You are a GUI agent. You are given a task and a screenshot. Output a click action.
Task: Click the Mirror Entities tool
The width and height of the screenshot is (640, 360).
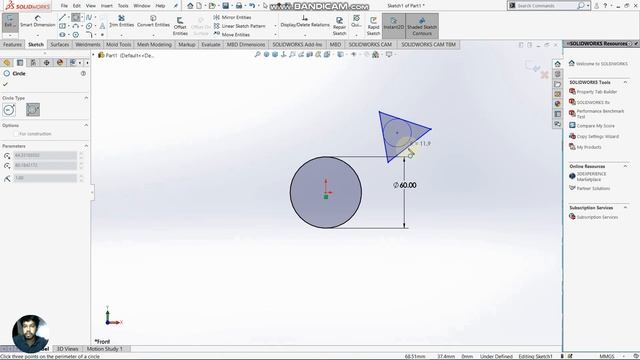coord(232,17)
